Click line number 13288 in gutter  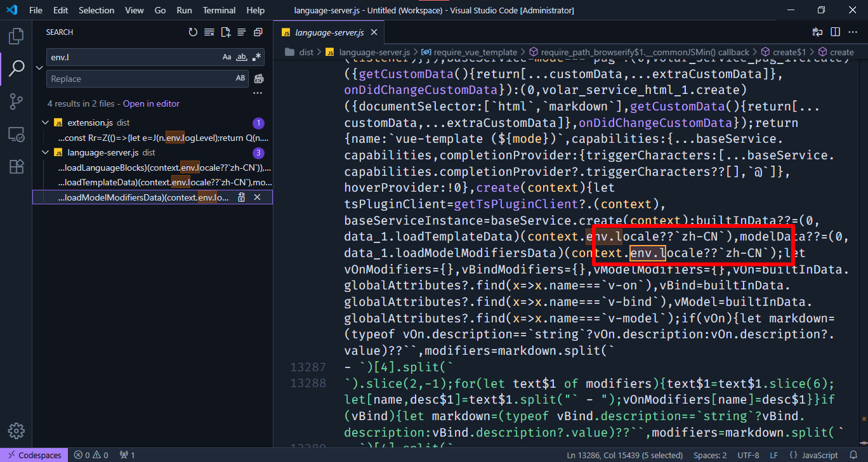(x=308, y=383)
